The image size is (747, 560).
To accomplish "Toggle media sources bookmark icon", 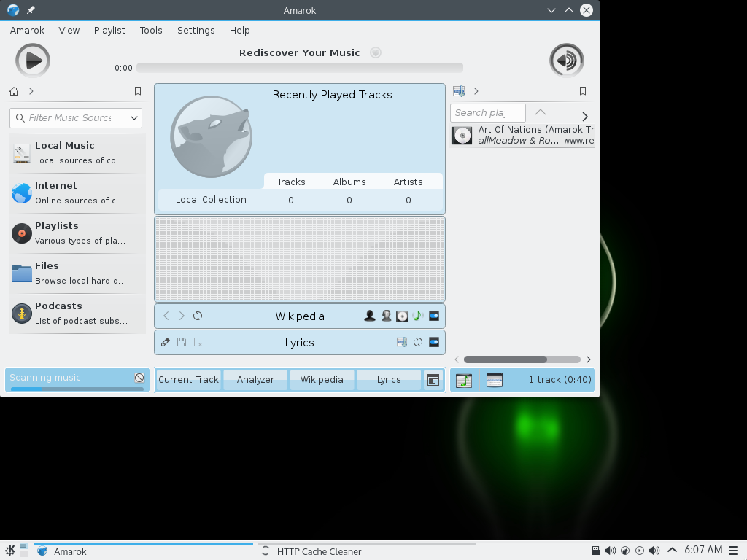I will pos(138,91).
